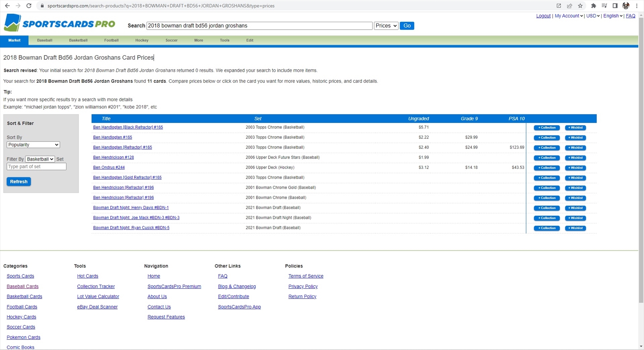The width and height of the screenshot is (644, 350).
Task: Open the Basketball menu tab
Action: point(78,40)
